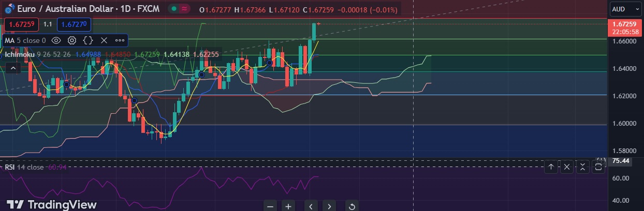Click the 1.62000 price axis label
This screenshot has width=644, height=211.
[623, 96]
